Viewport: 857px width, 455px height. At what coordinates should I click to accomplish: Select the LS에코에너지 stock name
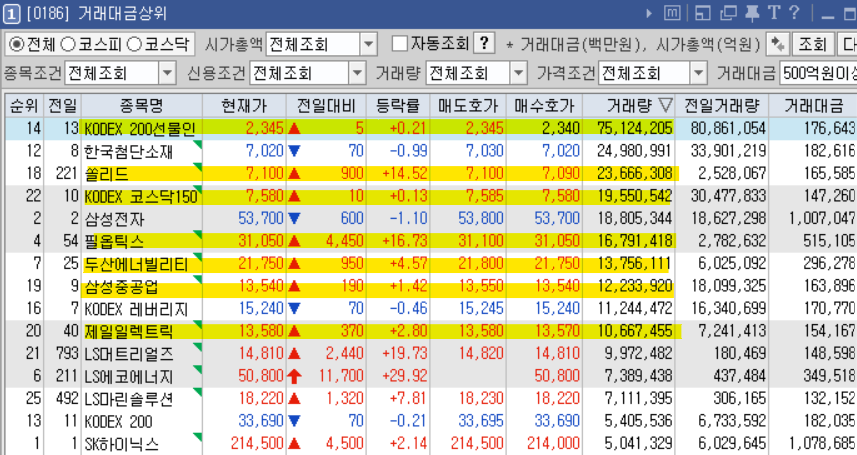pyautogui.click(x=129, y=376)
